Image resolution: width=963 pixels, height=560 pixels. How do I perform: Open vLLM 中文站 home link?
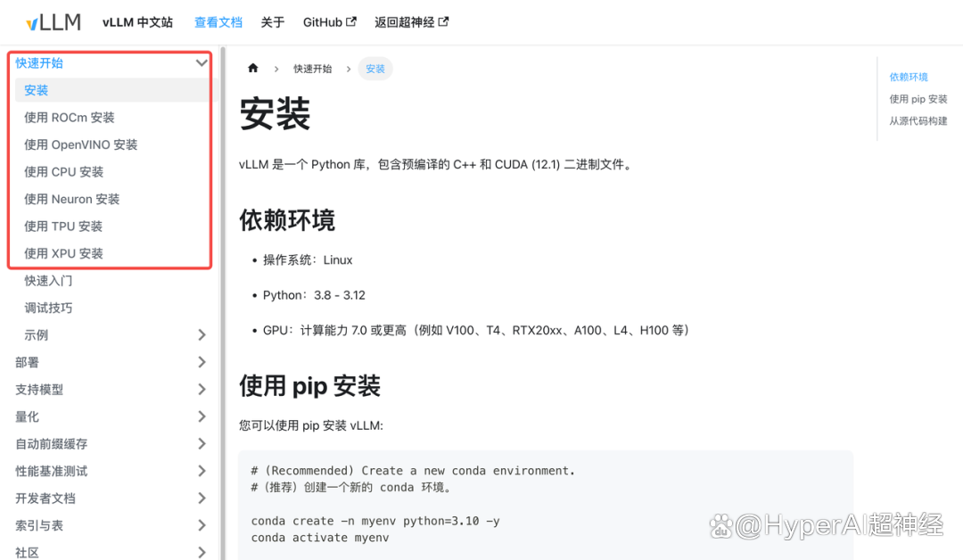[x=137, y=22]
